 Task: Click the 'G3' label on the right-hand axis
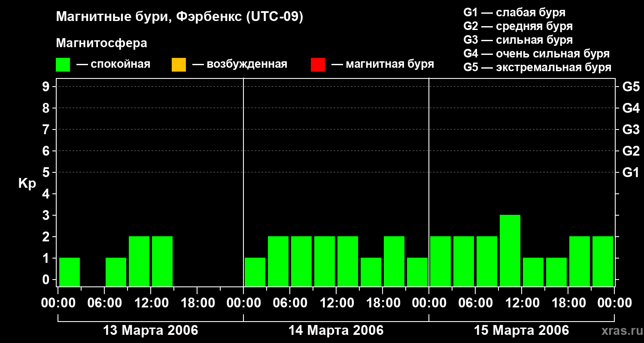[631, 129]
